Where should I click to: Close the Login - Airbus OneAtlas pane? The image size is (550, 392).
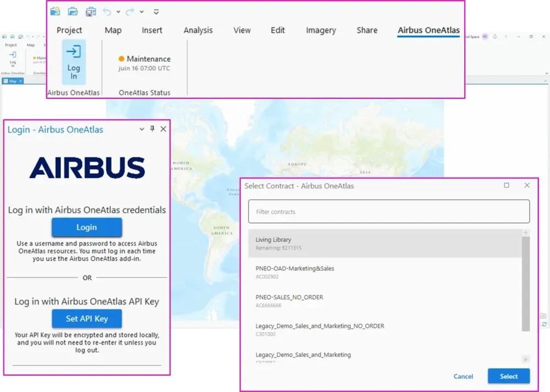tap(163, 129)
